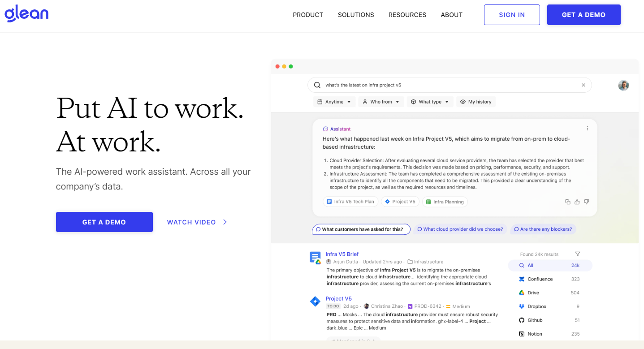Click the "Put AI to work." headline

150,108
